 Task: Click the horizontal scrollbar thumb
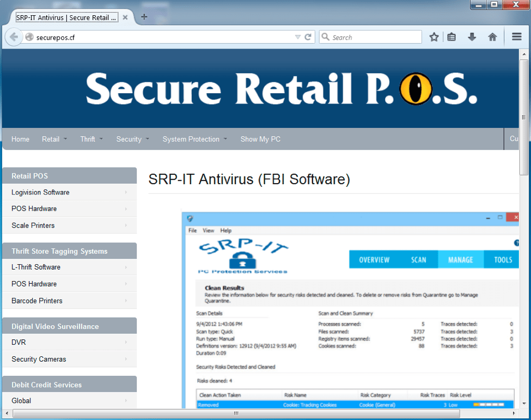236,413
